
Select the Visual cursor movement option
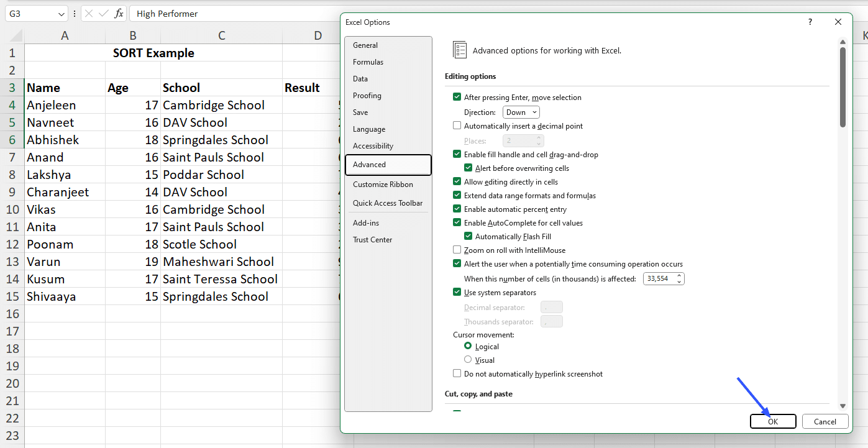pos(468,360)
